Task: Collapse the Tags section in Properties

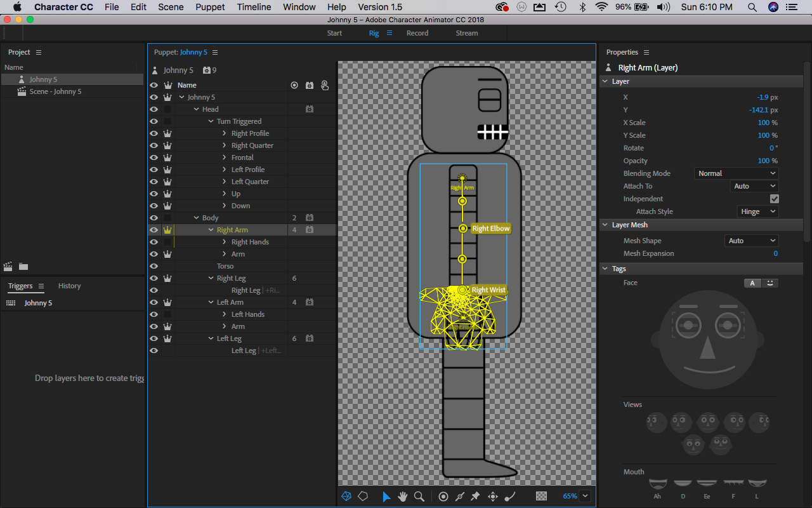Action: tap(605, 269)
